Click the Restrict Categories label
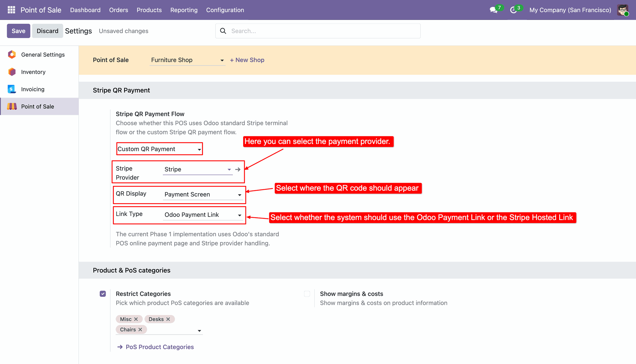636x364 pixels. click(x=143, y=294)
